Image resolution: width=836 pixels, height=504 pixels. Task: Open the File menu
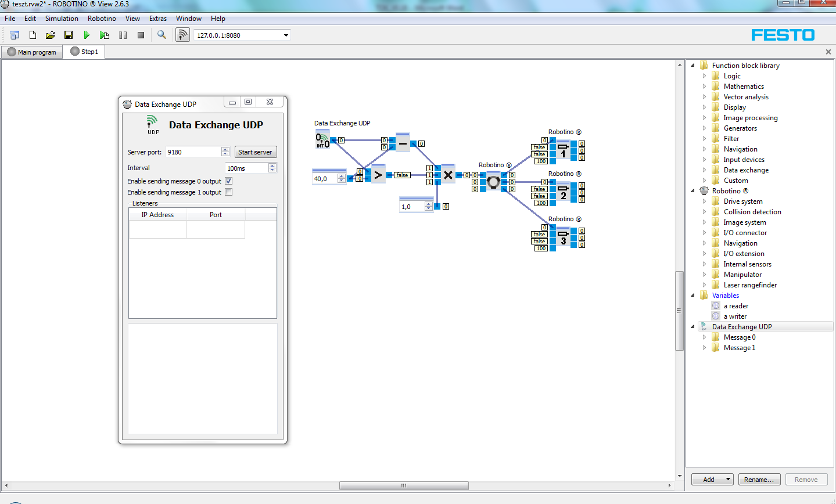coord(10,19)
